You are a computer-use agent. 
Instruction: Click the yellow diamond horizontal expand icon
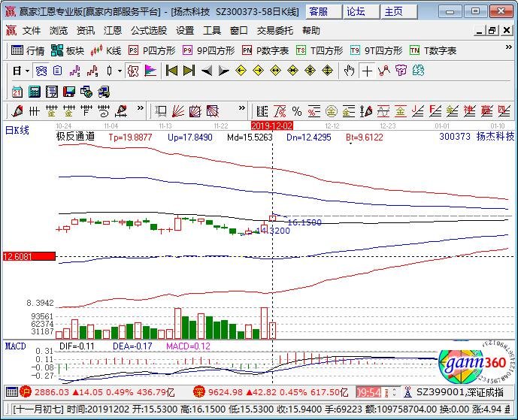point(275,71)
